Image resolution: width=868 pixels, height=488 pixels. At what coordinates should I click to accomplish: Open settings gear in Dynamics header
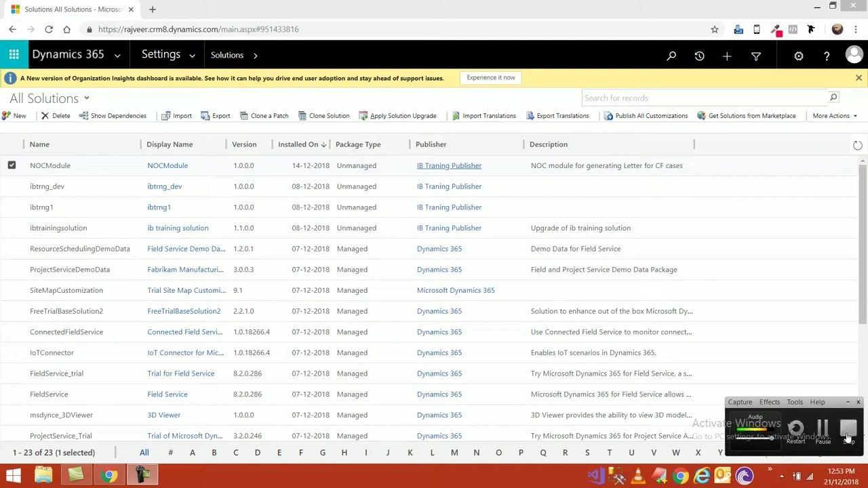pyautogui.click(x=799, y=56)
